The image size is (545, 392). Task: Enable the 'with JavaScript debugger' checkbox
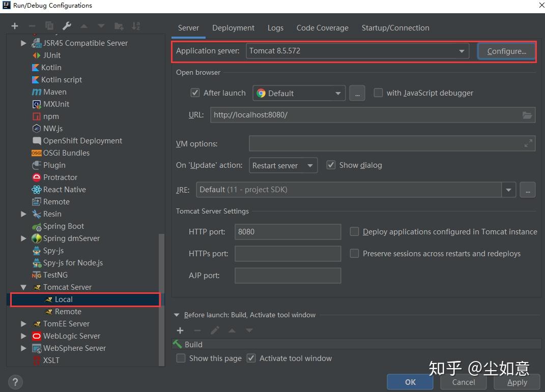coord(378,93)
